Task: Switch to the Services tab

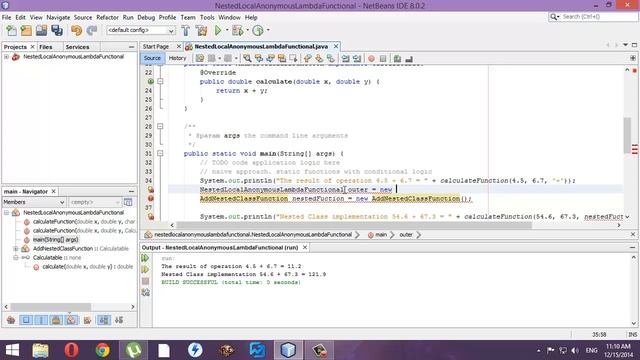Action: point(77,47)
